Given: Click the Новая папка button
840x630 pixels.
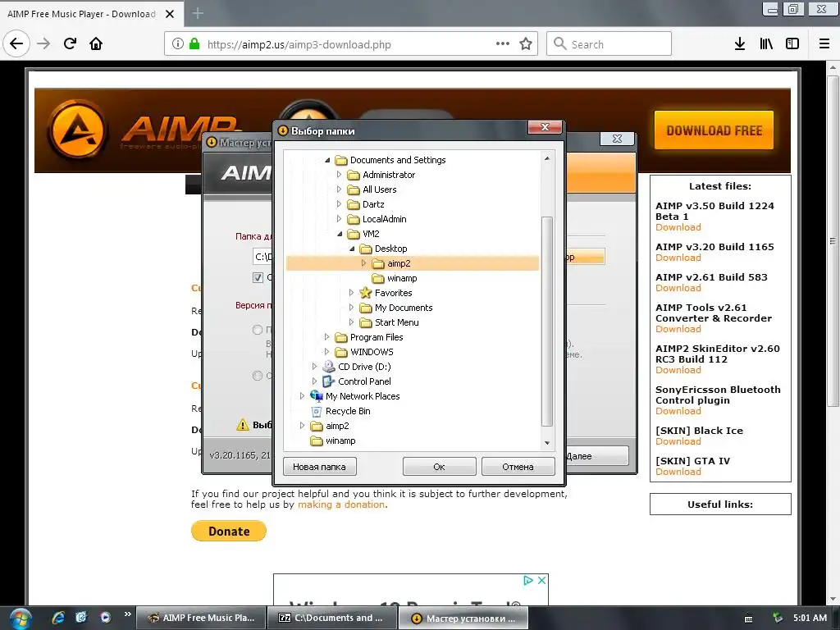Looking at the screenshot, I should click(x=319, y=467).
